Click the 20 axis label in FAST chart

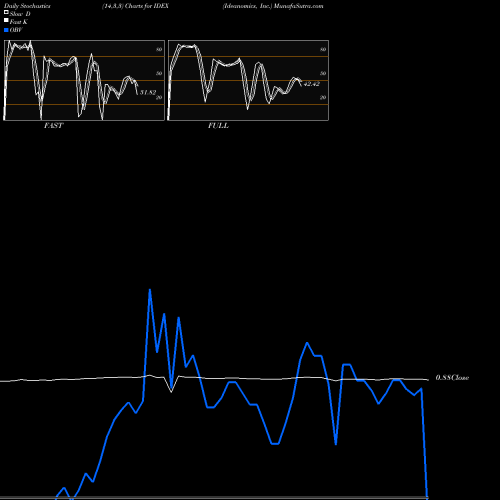(x=159, y=98)
